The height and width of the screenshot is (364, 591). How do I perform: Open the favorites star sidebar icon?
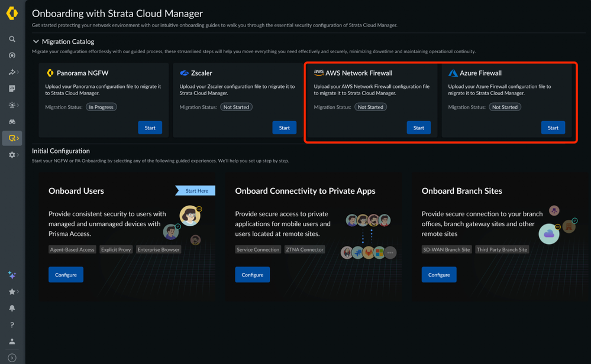[x=12, y=292]
